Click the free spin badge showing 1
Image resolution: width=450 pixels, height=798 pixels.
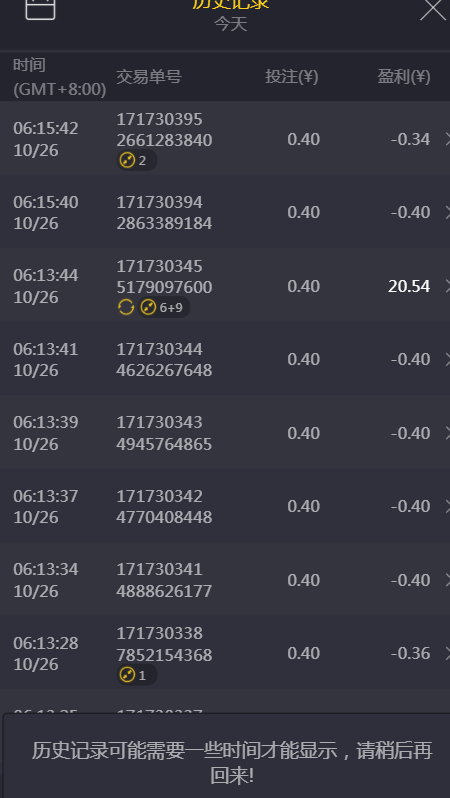tap(136, 675)
